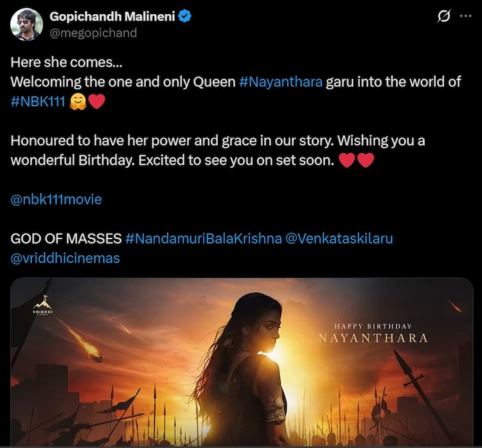482x448 pixels.
Task: Click the double red hearts after 'set soon'
Action: (x=356, y=160)
